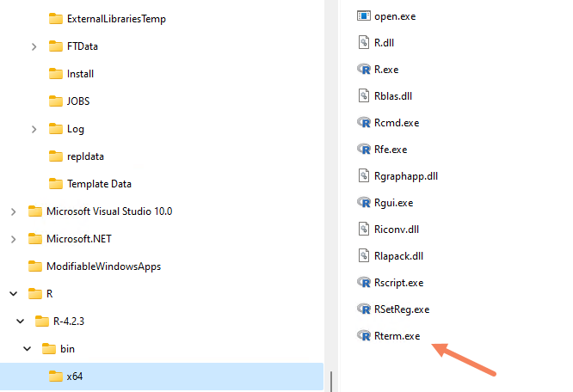The height and width of the screenshot is (392, 573).
Task: Collapse the R-4.2.3 folder node
Action: 21,322
